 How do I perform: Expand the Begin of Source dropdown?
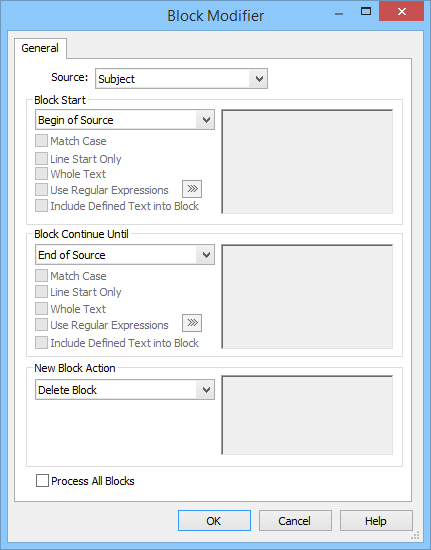pyautogui.click(x=125, y=120)
